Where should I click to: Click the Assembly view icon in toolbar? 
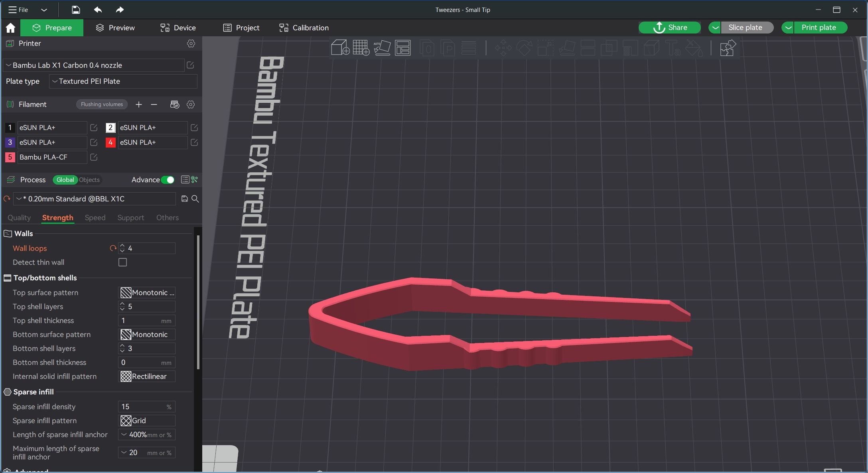click(x=728, y=48)
